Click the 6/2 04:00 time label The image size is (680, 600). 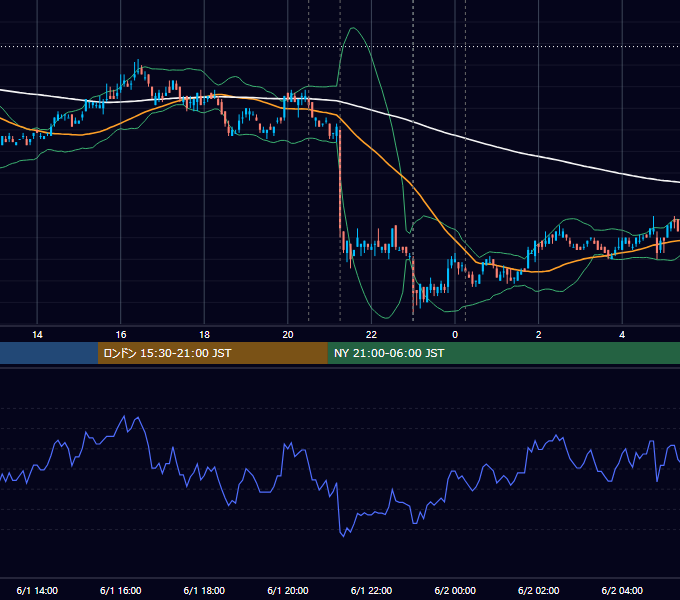[622, 590]
